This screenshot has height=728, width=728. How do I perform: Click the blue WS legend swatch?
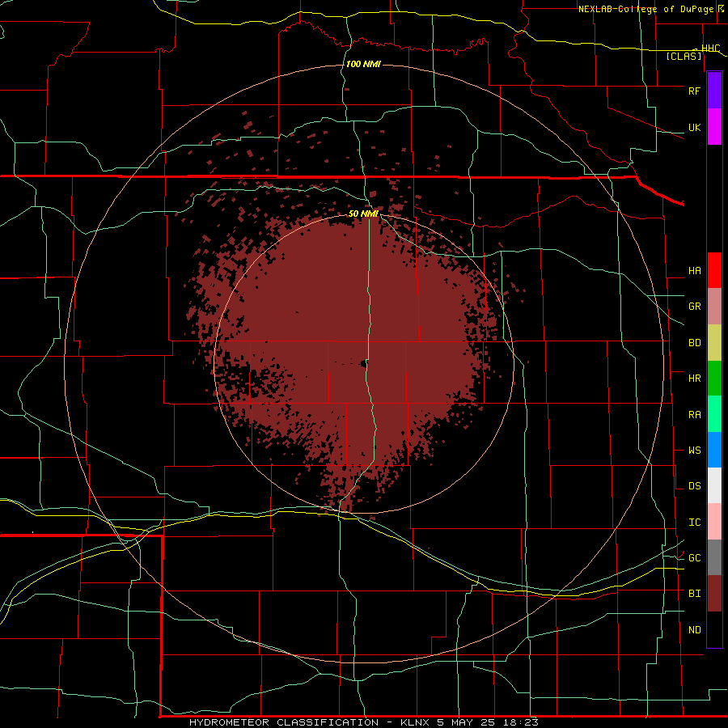click(x=714, y=450)
